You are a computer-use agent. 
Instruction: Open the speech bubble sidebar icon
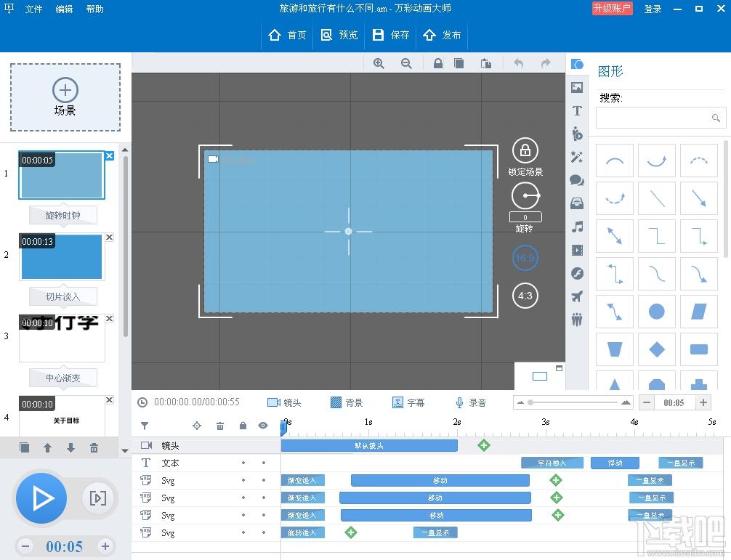click(x=577, y=180)
